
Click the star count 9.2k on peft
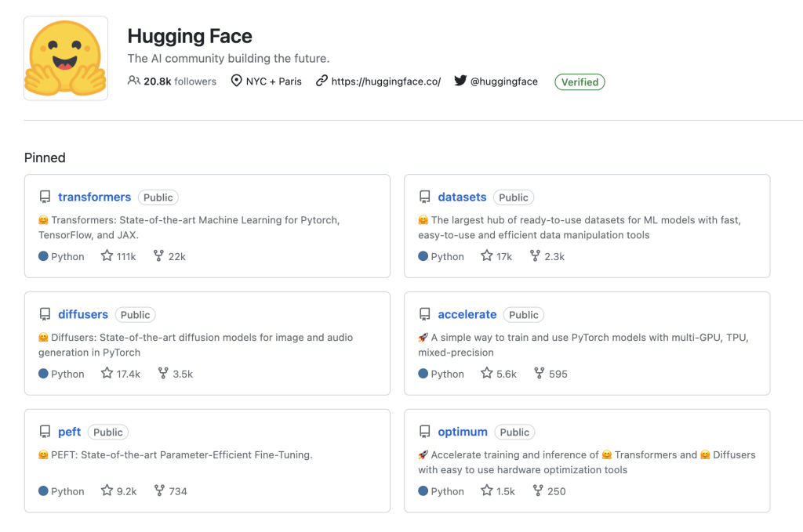127,490
